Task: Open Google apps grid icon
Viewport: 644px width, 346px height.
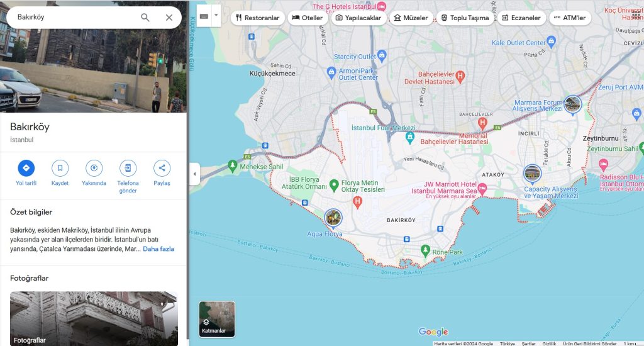Action: tap(636, 15)
